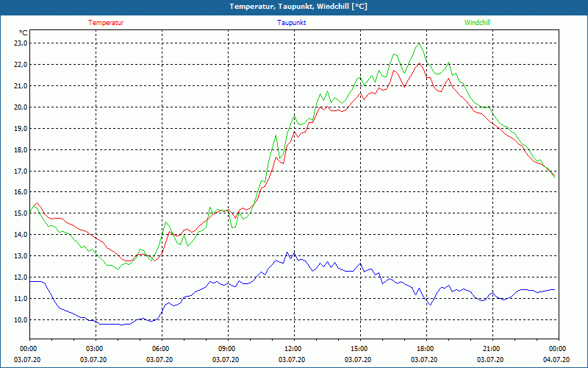
Task: Click the 20,0 y-axis value
Action: tap(20, 107)
